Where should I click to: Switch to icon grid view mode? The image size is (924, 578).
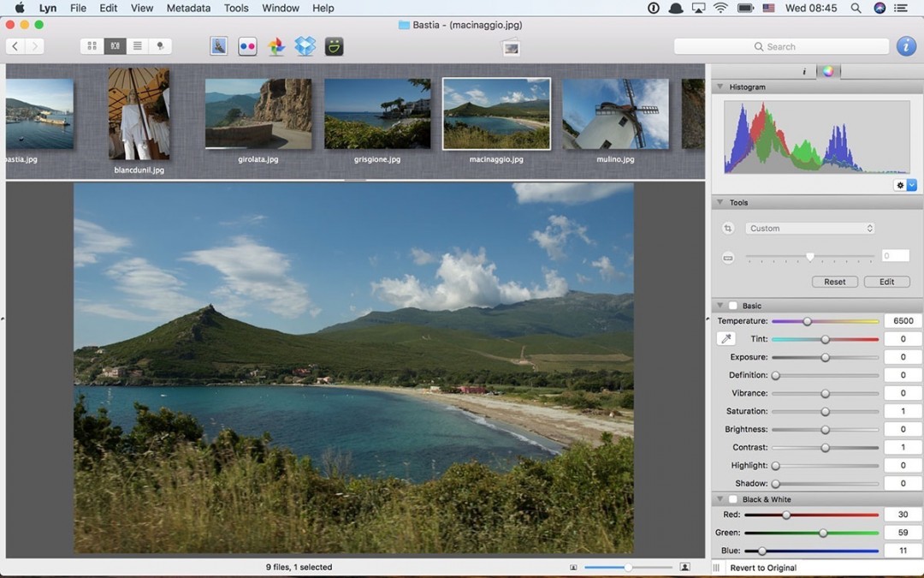92,46
